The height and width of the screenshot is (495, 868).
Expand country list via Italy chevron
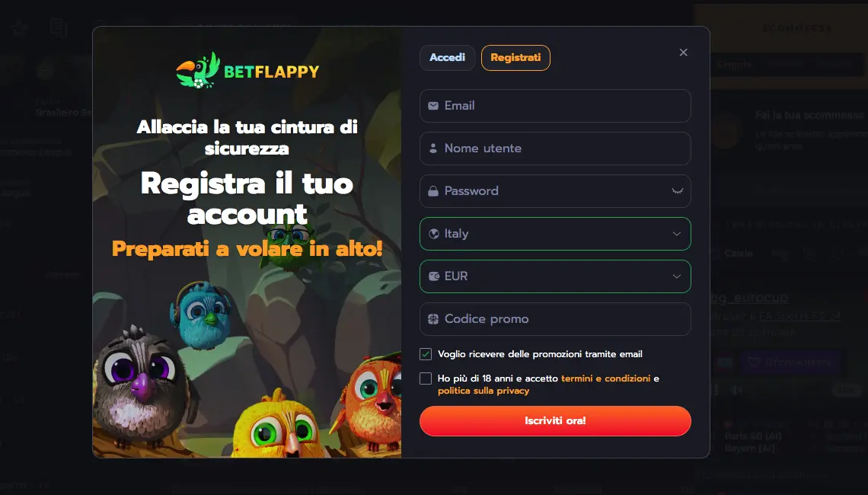pyautogui.click(x=676, y=234)
